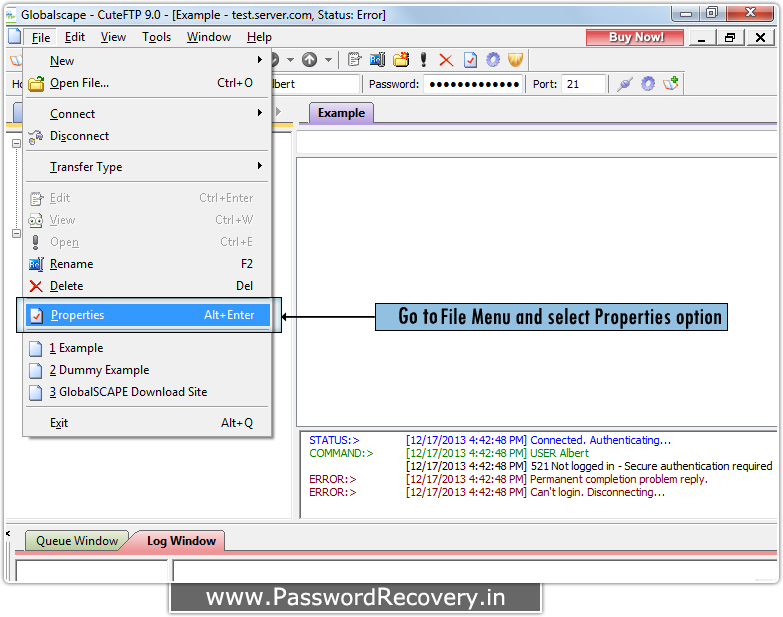This screenshot has width=783, height=617.
Task: Click the Edit file toolbar icon
Action: pos(354,60)
